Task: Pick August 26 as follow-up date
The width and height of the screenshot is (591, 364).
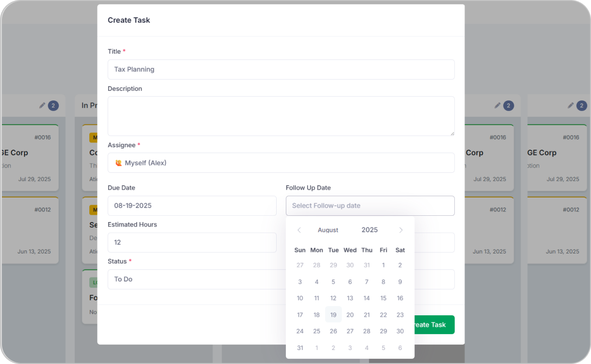Action: click(x=333, y=331)
